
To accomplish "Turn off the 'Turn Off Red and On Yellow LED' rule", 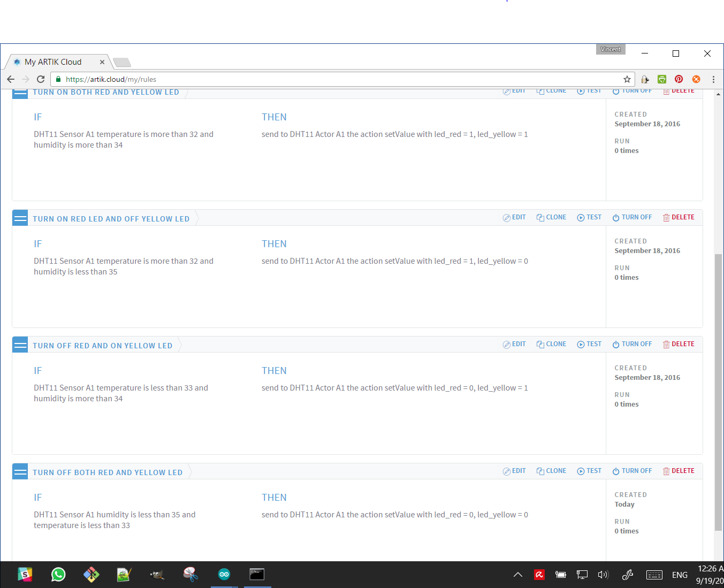I will click(x=632, y=344).
